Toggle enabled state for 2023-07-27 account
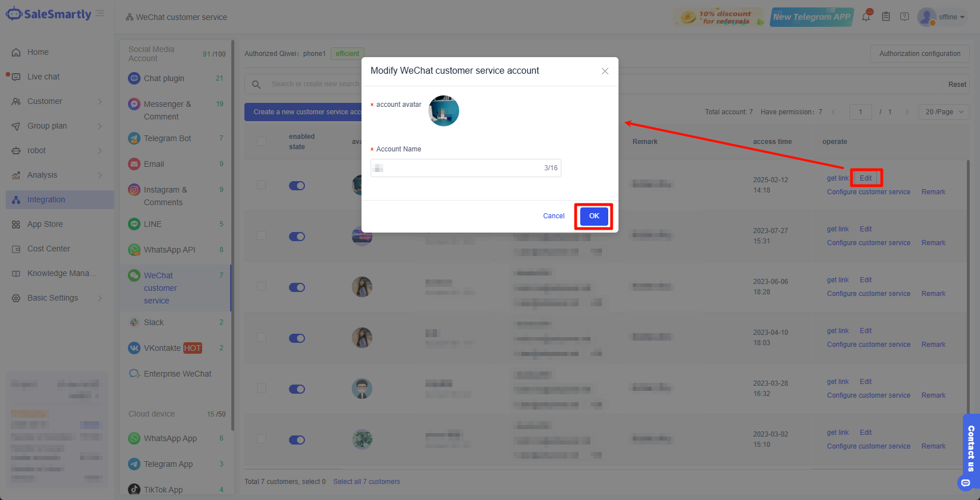980x500 pixels. pos(297,237)
